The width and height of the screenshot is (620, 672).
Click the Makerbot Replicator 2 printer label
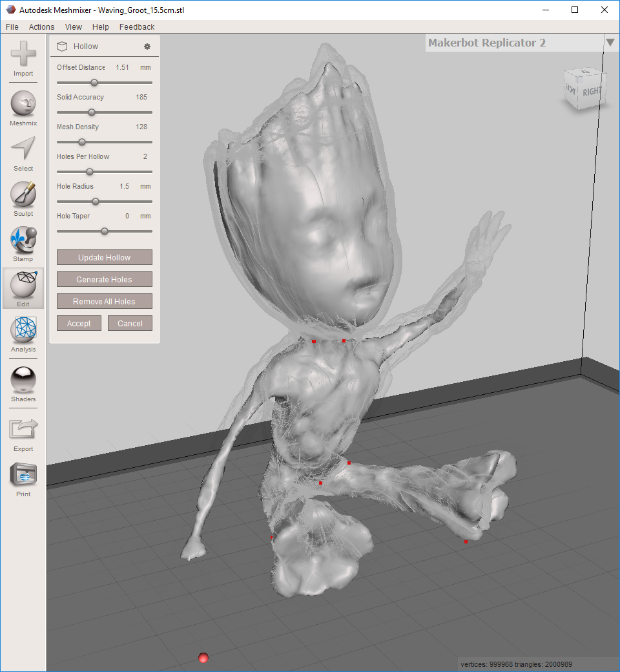pyautogui.click(x=487, y=43)
